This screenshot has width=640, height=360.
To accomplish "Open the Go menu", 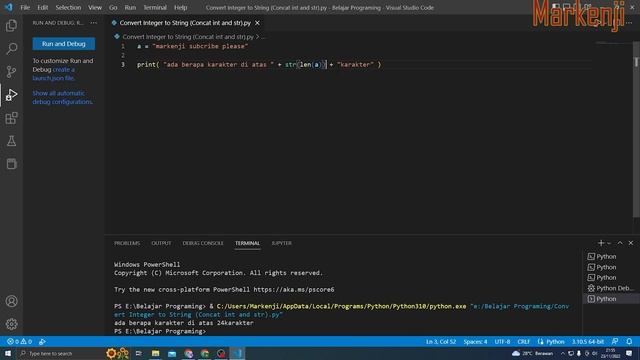I will coord(113,7).
